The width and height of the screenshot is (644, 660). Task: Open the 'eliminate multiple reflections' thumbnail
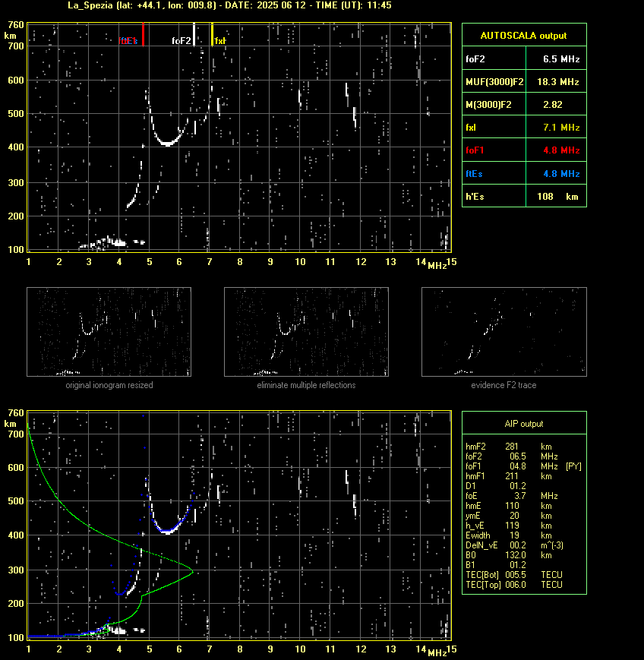(306, 332)
